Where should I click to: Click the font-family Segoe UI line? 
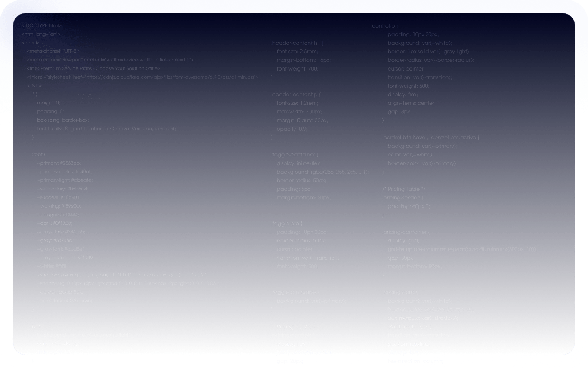click(x=106, y=129)
